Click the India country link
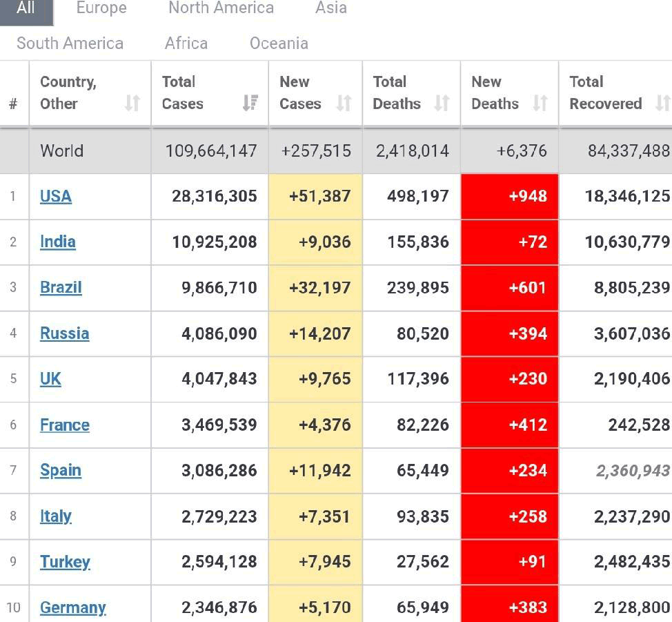Screen dimensions: 672x622 (58, 242)
